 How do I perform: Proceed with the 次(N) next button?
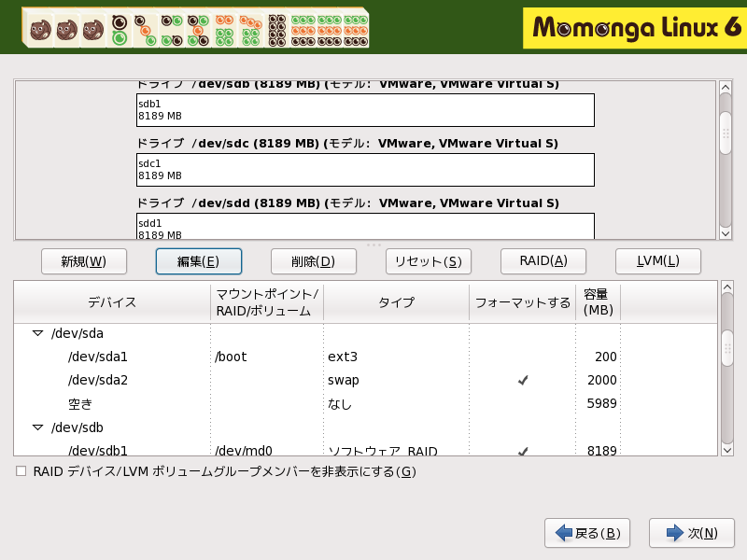click(692, 533)
